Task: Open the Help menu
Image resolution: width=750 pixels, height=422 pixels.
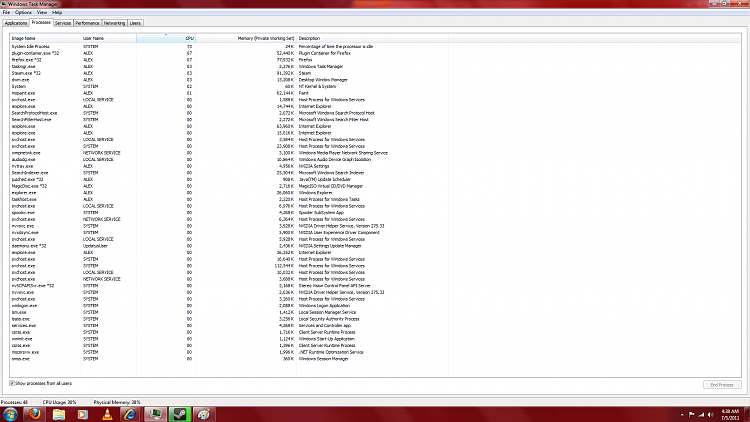Action: (x=57, y=12)
